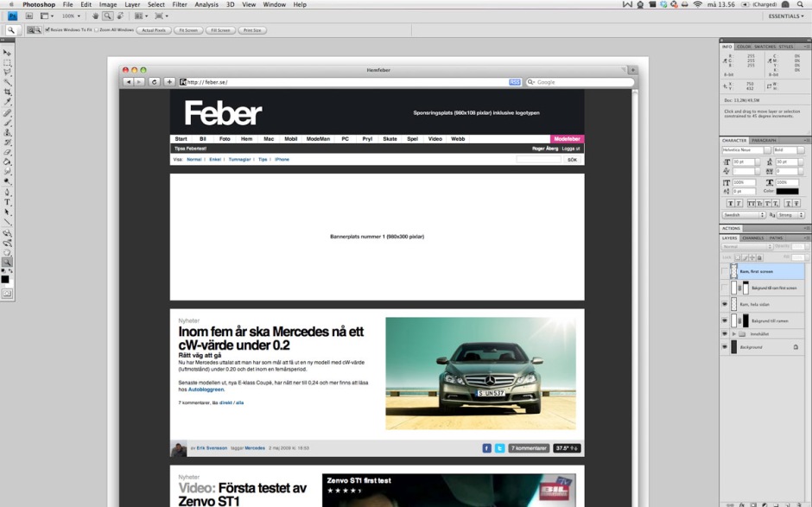Switch to the Swatches tab
The height and width of the screenshot is (507, 812).
764,47
